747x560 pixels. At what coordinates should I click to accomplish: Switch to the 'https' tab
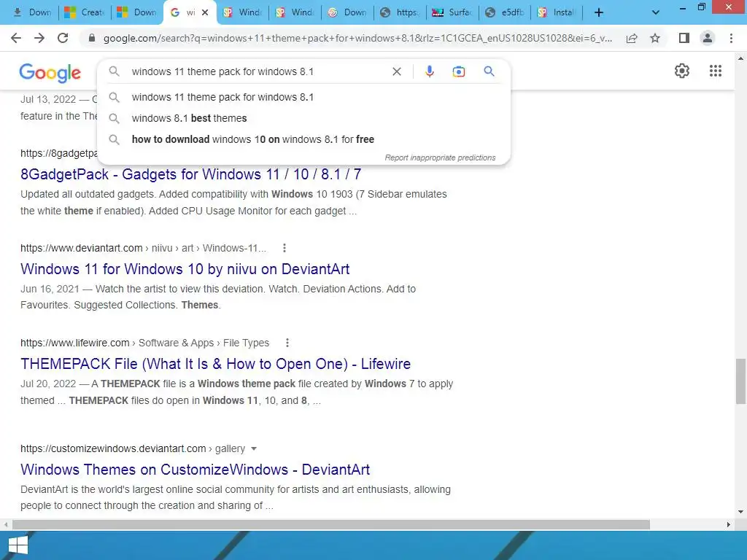tap(400, 12)
